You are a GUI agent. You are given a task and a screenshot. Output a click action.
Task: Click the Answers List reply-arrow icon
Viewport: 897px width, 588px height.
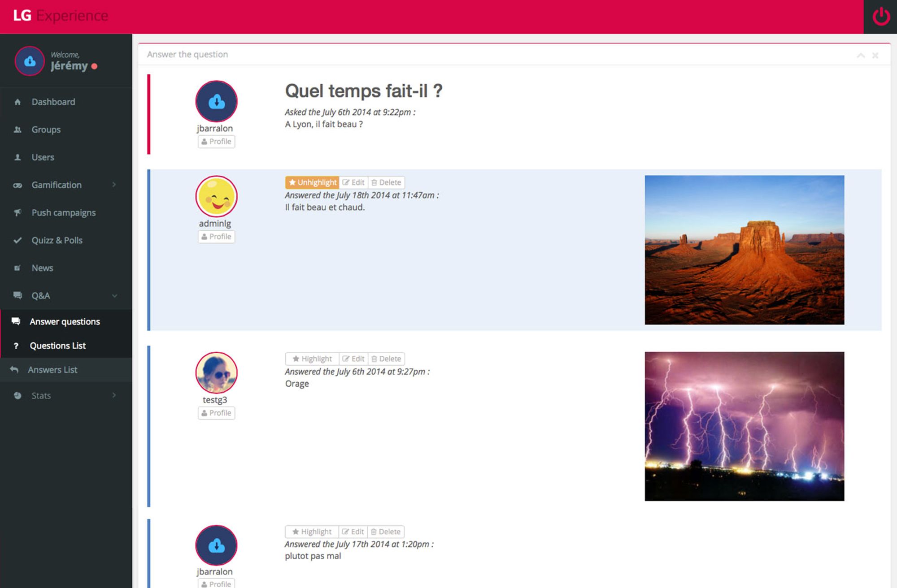click(14, 370)
